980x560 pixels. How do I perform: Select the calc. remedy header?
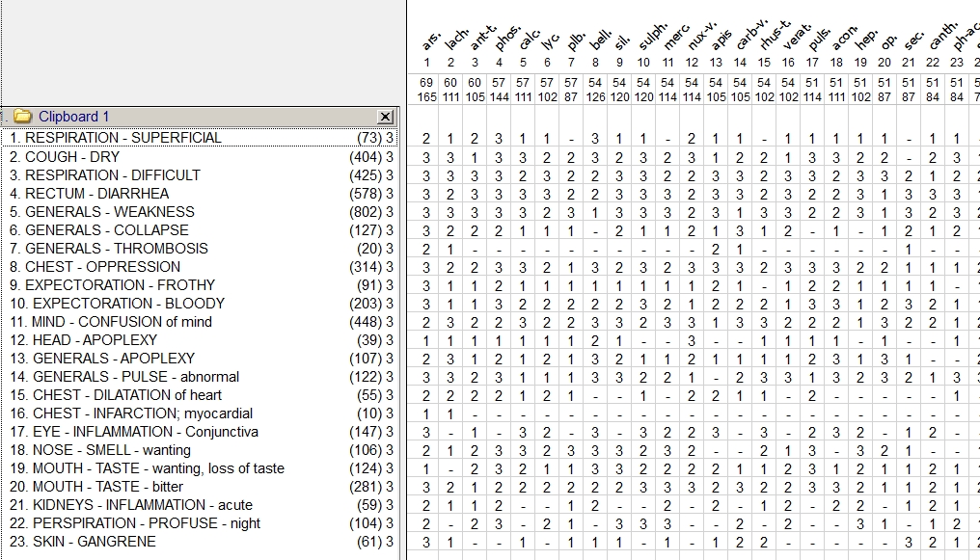point(530,40)
